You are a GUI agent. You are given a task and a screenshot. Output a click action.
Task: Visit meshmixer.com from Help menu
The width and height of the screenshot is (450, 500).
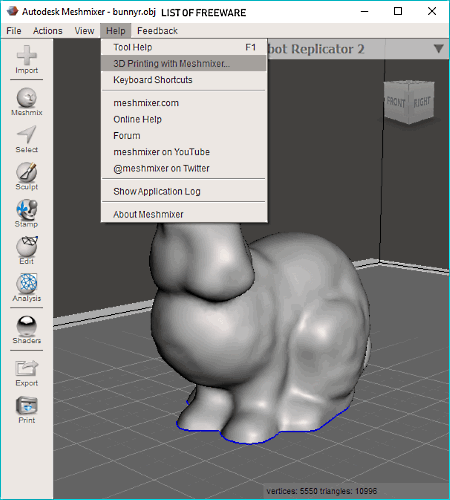pos(184,103)
